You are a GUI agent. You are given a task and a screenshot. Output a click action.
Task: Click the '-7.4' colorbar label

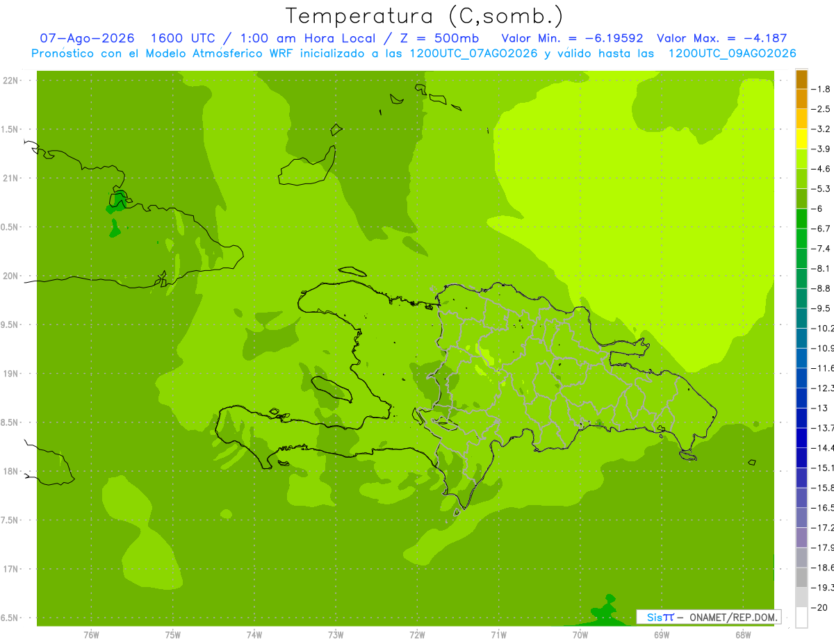pos(821,249)
